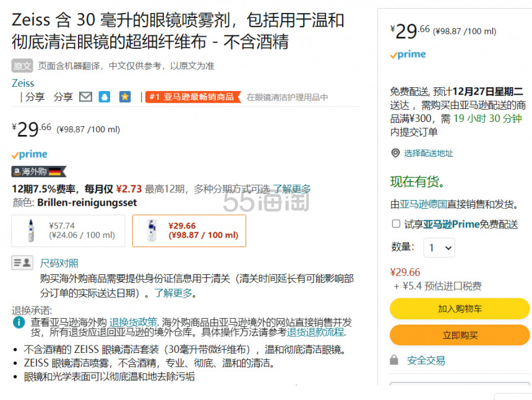Open the 数量 quantity dropdown
The width and height of the screenshot is (532, 400).
pos(439,248)
